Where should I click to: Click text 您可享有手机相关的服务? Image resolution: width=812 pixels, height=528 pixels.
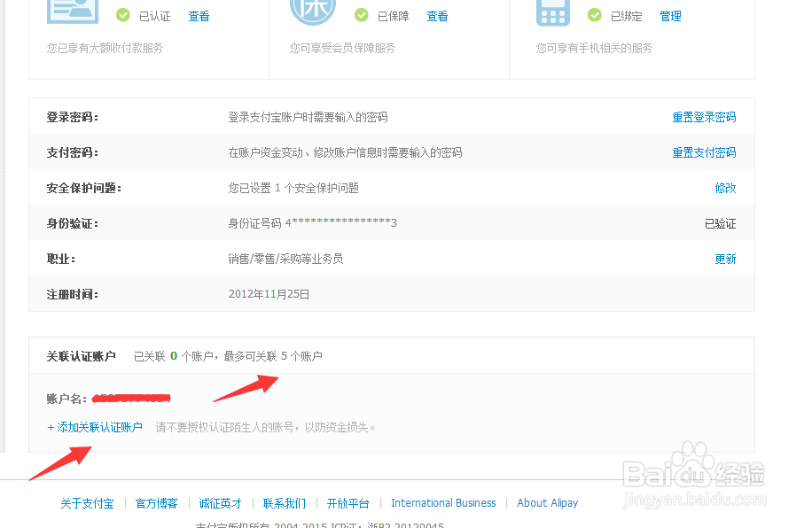594,48
